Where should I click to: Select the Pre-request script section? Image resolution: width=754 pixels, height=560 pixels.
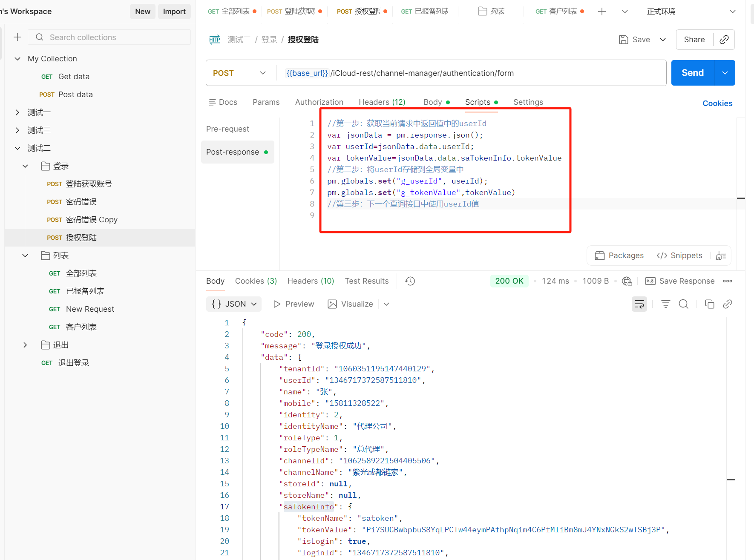pyautogui.click(x=228, y=129)
